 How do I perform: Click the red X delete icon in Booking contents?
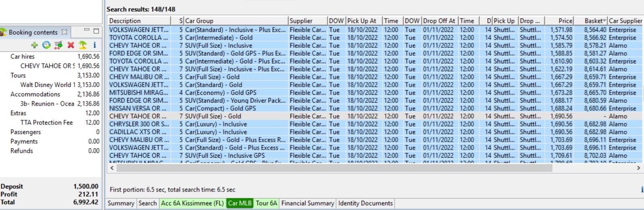(x=71, y=45)
